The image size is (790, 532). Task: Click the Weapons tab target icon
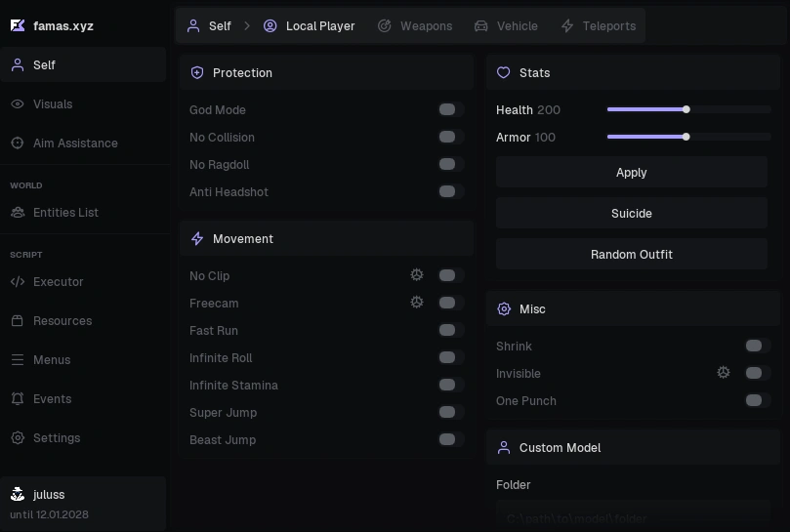385,25
